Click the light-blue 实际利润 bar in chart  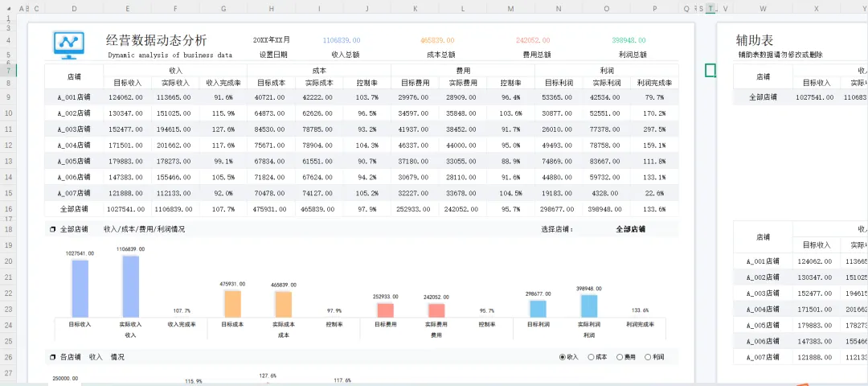589,306
